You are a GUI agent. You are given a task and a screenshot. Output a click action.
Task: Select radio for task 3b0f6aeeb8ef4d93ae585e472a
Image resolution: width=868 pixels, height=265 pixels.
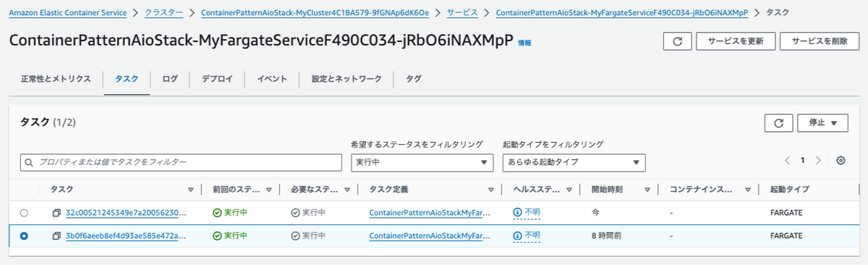25,236
